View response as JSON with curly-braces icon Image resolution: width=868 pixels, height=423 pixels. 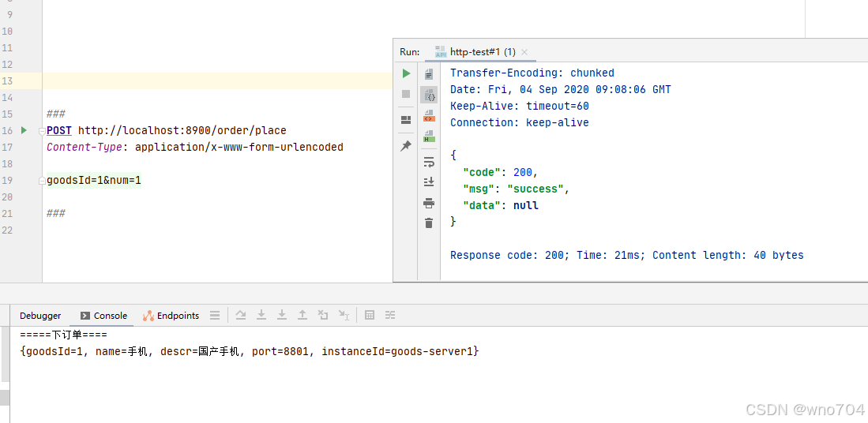(429, 95)
